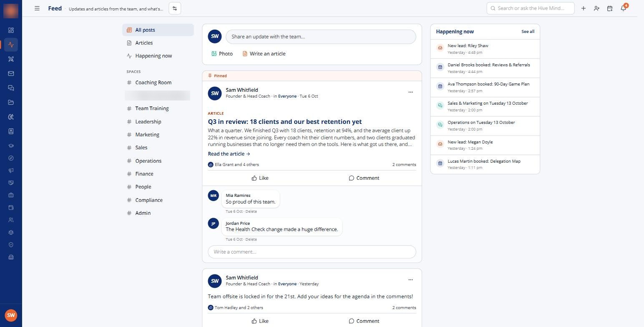
Task: Open Happening now in the left menu
Action: [158, 56]
